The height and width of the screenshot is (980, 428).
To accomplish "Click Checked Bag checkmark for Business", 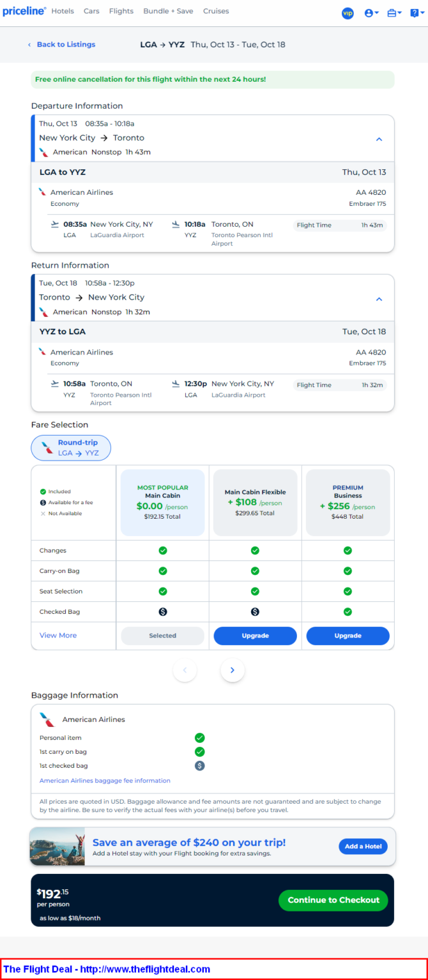I will [348, 612].
